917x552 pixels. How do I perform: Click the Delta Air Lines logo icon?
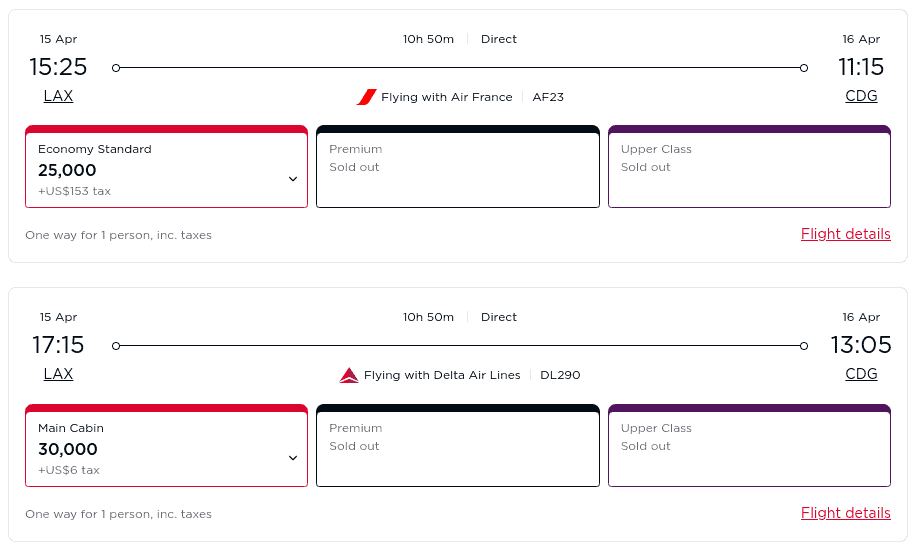pos(349,376)
